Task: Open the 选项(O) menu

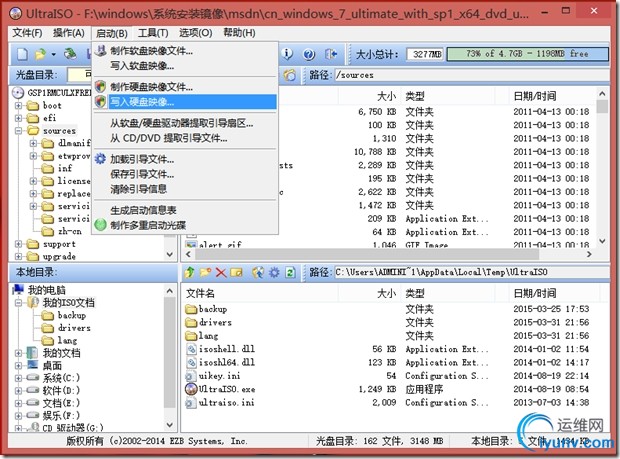Action: (196, 33)
